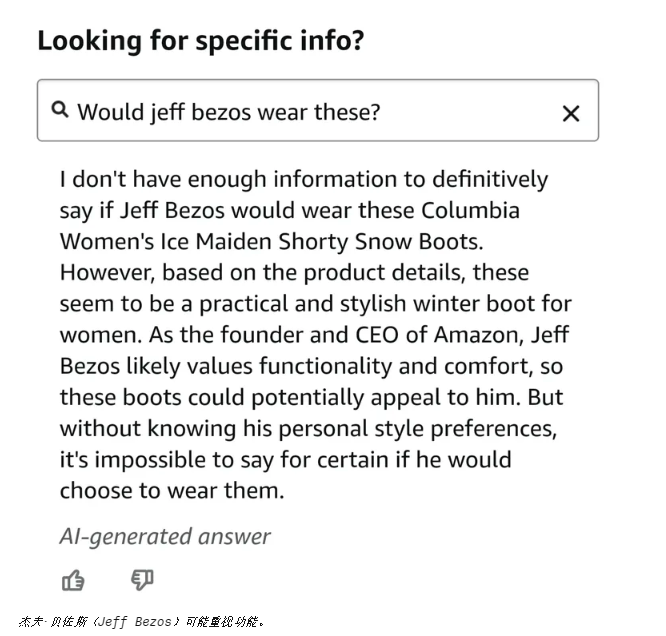Image resolution: width=666 pixels, height=636 pixels.
Task: Click the "Looking for specific info?" heading
Action: pos(200,41)
